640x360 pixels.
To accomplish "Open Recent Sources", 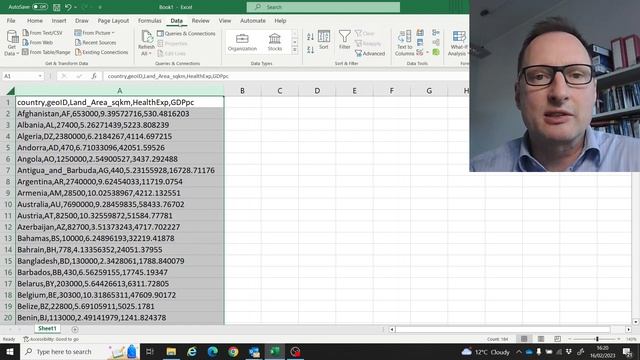I will [96, 42].
